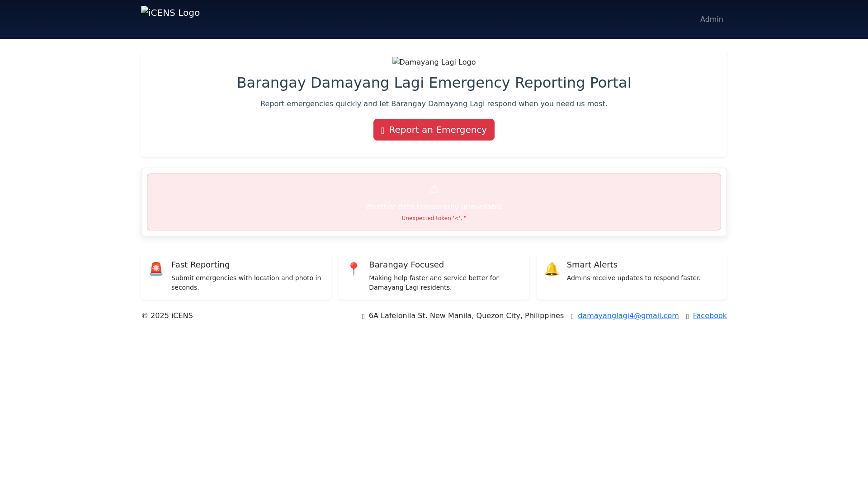868x488 pixels.
Task: Click the red siren Fast Reporting icon
Action: 156,269
